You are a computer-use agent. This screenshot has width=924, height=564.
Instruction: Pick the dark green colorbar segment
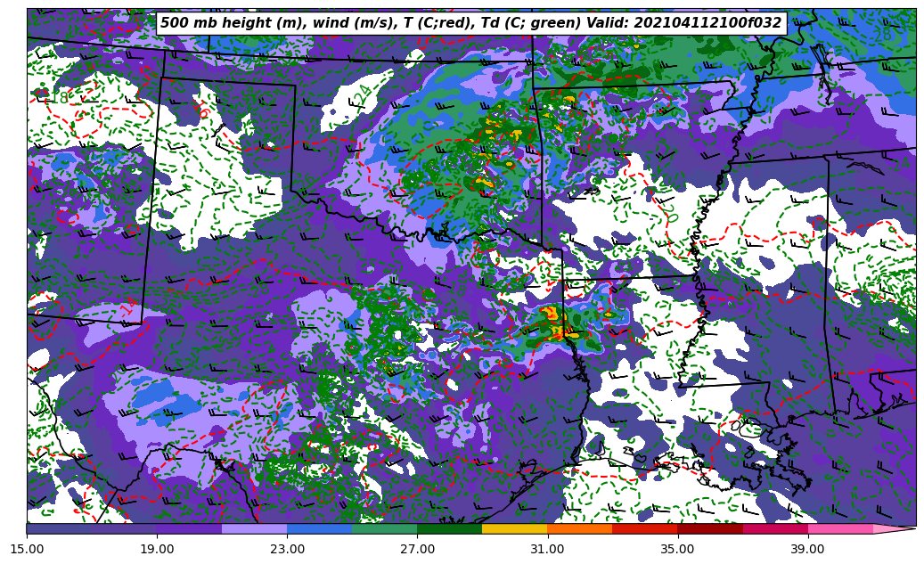click(x=449, y=528)
